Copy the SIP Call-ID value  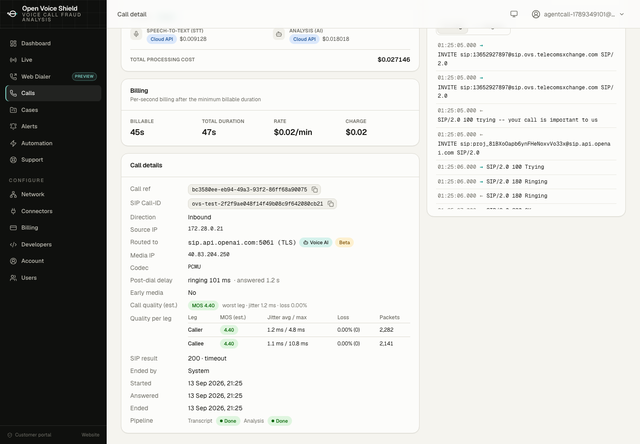(331, 204)
